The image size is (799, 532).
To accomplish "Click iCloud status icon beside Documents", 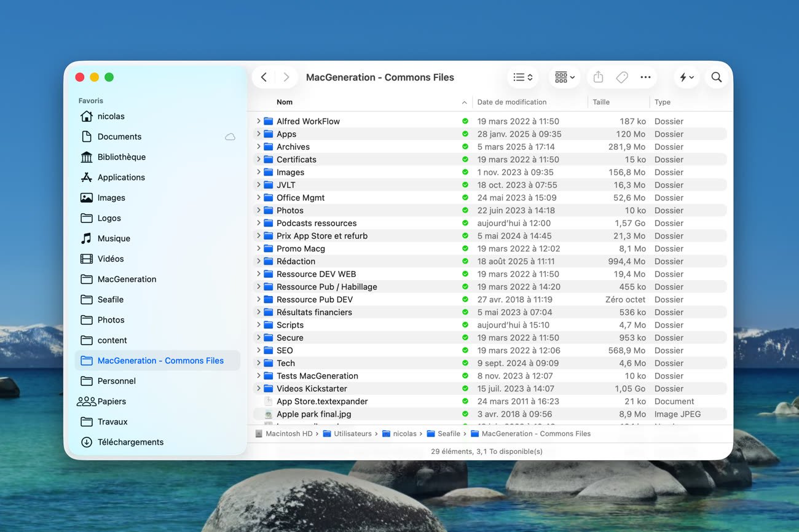I will click(x=230, y=137).
